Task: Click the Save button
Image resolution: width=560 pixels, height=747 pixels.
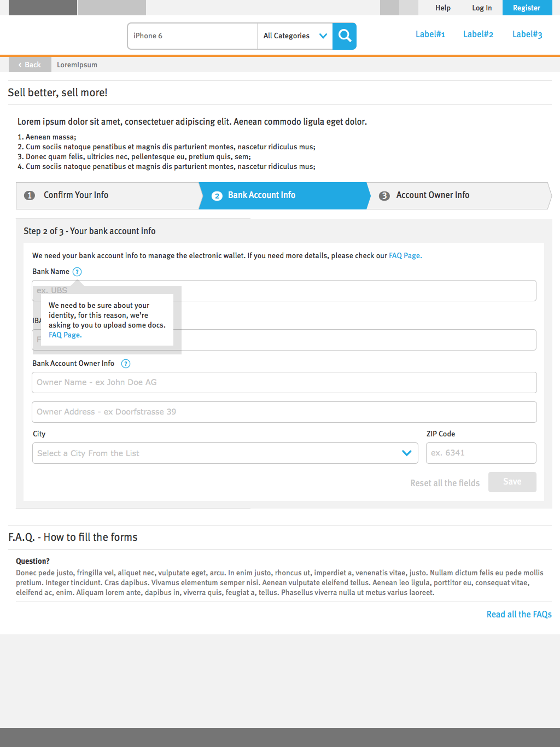Action: (x=512, y=482)
